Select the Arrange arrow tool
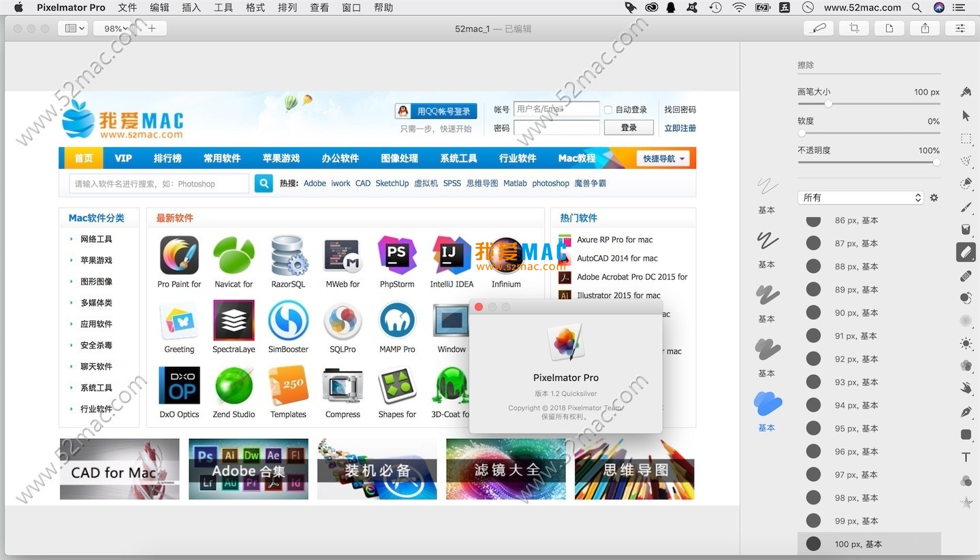 [x=966, y=116]
